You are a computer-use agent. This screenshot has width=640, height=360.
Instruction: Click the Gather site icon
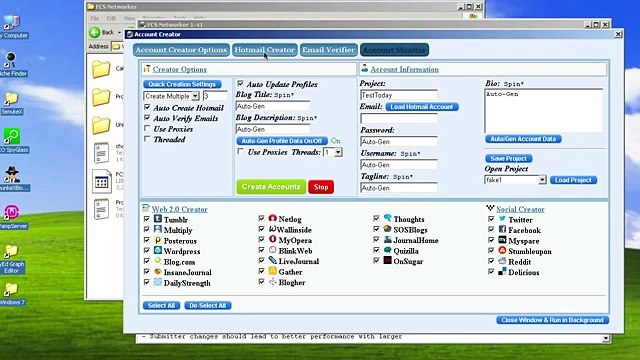coord(273,271)
